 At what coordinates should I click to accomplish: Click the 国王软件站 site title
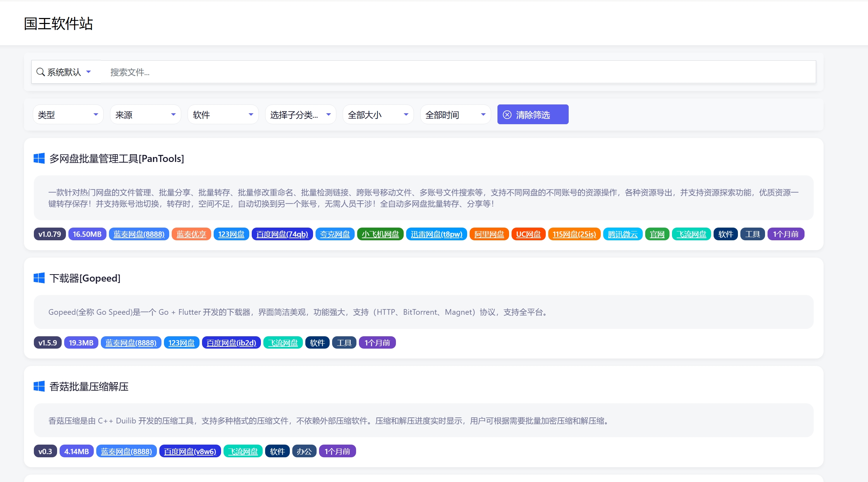58,24
